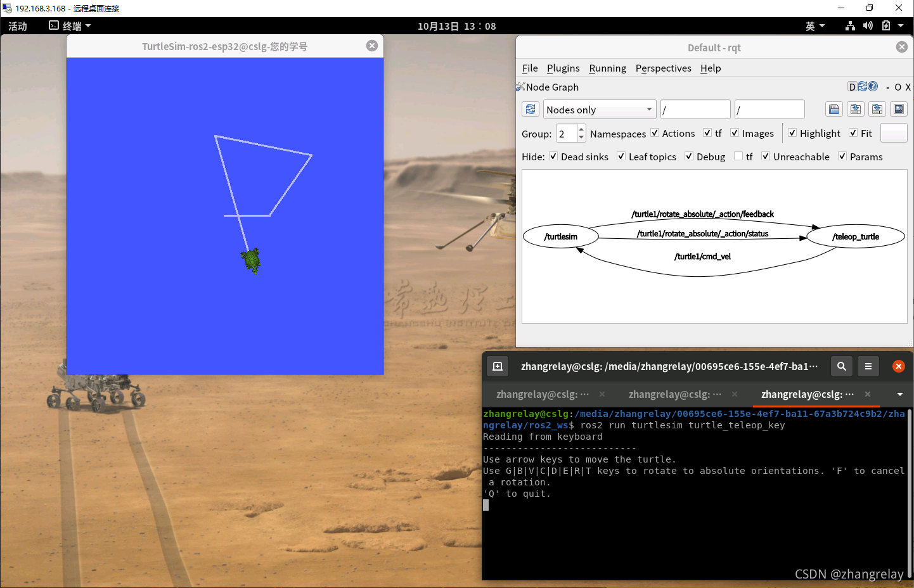Disable the Highlight checkbox
Image resolution: width=914 pixels, height=588 pixels.
(x=792, y=133)
